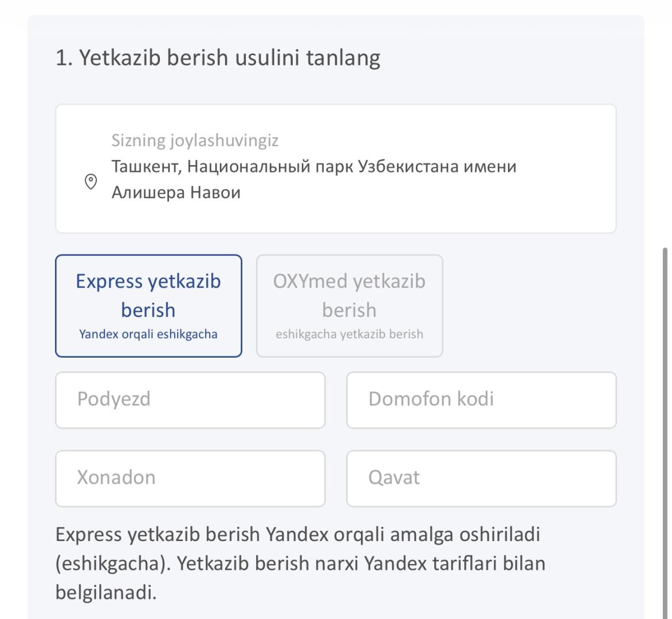This screenshot has width=672, height=619.
Task: Click the Yandex tariflari description paragraph
Action: (x=300, y=563)
